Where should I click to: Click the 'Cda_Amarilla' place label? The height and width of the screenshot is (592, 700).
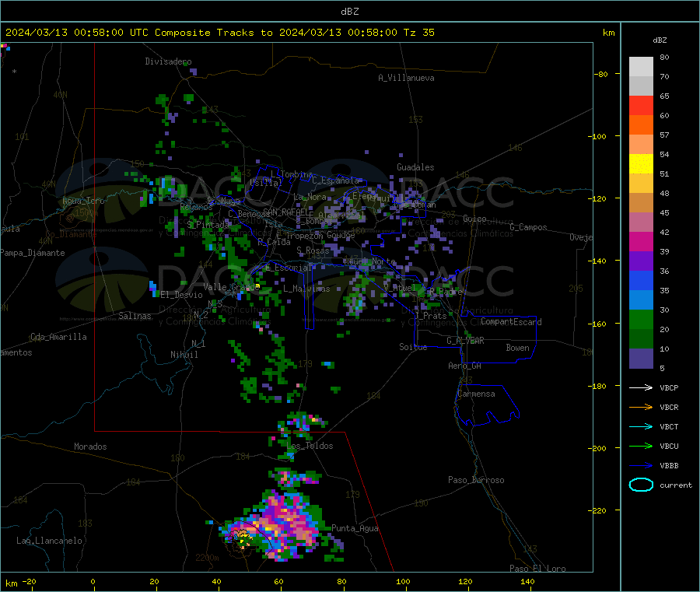pyautogui.click(x=58, y=337)
